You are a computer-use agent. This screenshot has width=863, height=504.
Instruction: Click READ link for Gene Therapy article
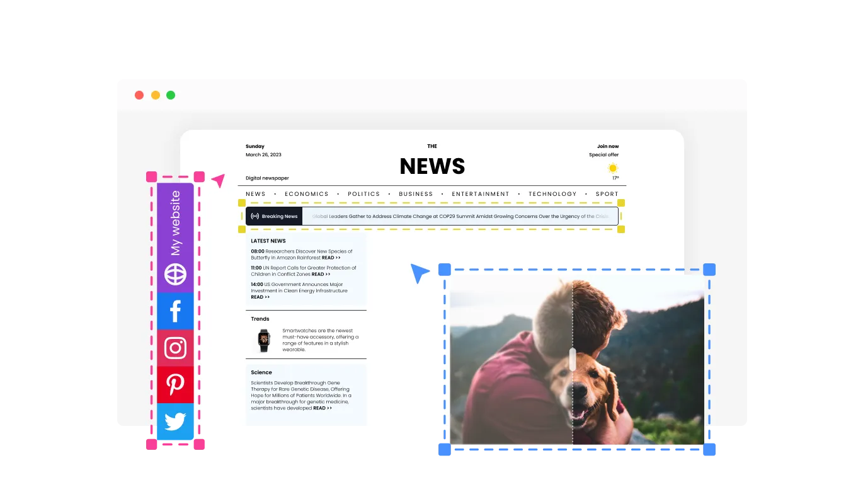pyautogui.click(x=322, y=408)
